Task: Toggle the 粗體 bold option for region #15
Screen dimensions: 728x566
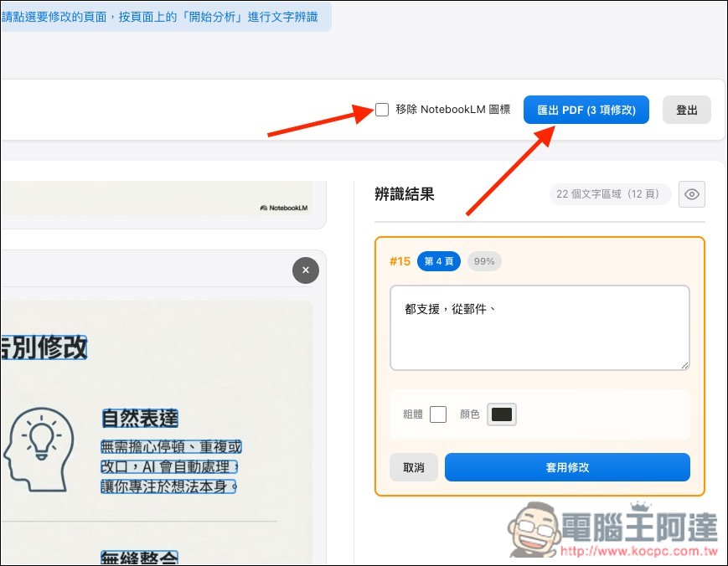Action: (x=437, y=414)
